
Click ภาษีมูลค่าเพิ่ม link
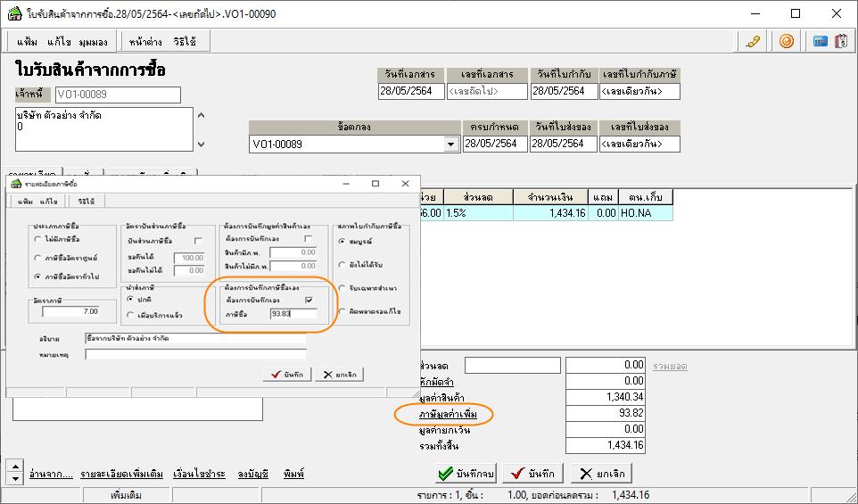pos(448,414)
